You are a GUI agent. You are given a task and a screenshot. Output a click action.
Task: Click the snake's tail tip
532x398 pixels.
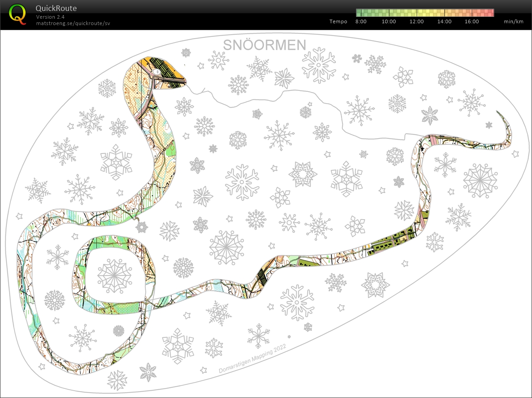[x=498, y=112]
